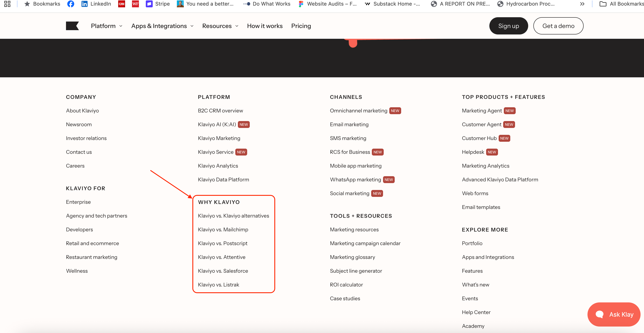The width and height of the screenshot is (644, 333).
Task: Open the WF bookmark icon
Action: tap(135, 4)
